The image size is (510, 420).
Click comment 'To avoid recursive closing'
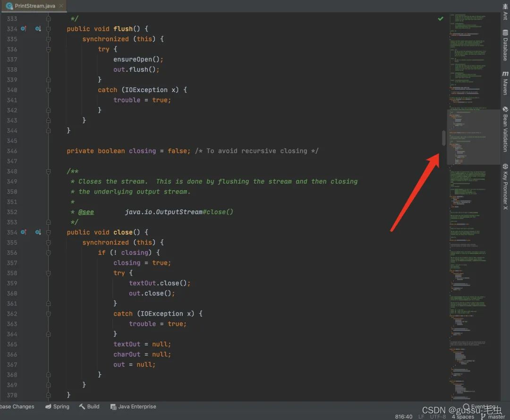pos(257,151)
